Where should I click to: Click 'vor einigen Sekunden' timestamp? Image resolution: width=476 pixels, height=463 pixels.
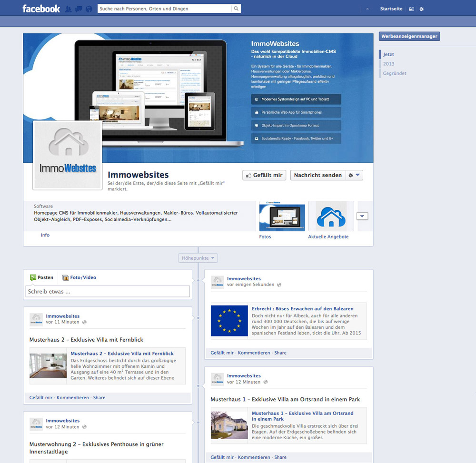tap(250, 285)
